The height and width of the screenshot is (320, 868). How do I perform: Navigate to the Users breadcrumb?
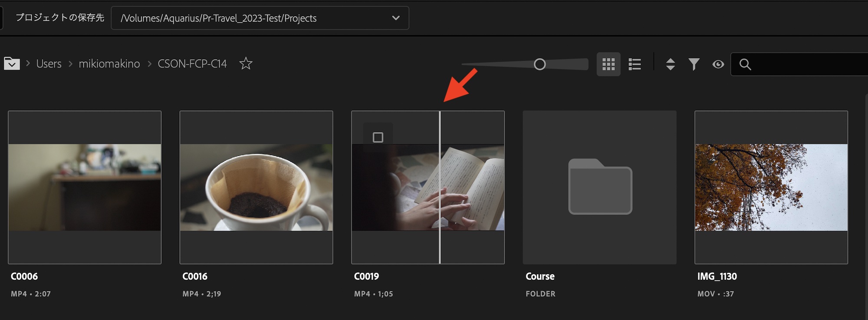(49, 64)
